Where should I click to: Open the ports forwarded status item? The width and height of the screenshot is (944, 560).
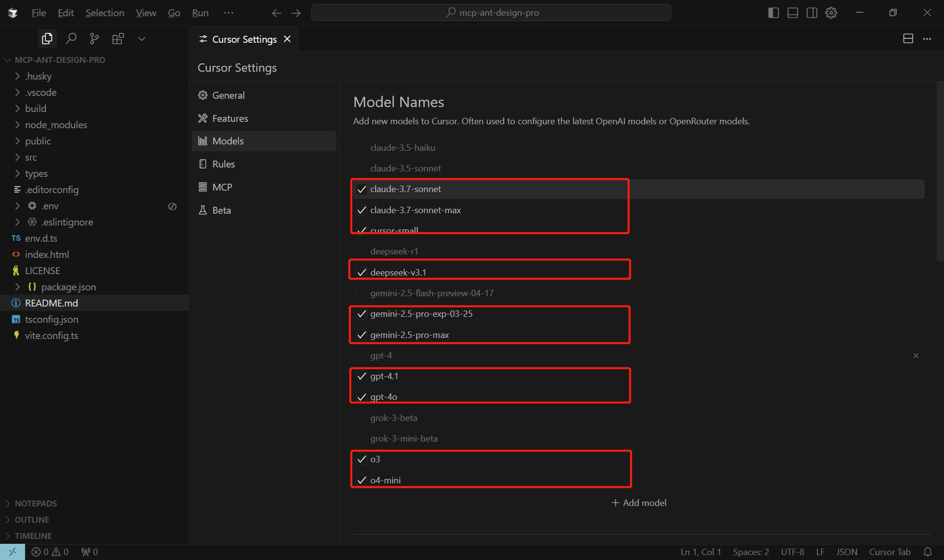(x=89, y=552)
